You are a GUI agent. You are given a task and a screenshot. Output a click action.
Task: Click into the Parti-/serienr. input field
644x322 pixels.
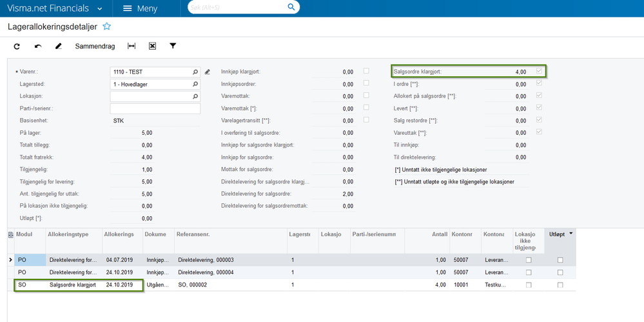point(155,108)
